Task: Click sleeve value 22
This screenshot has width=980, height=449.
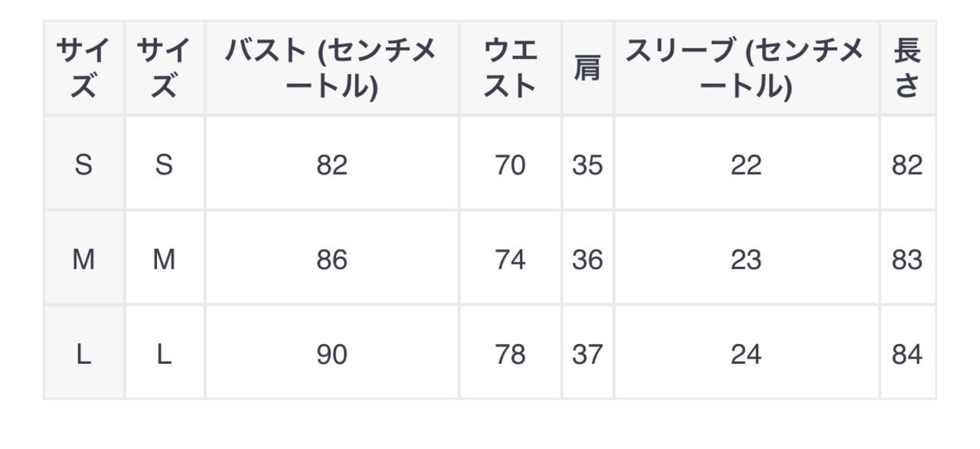Action: [746, 165]
